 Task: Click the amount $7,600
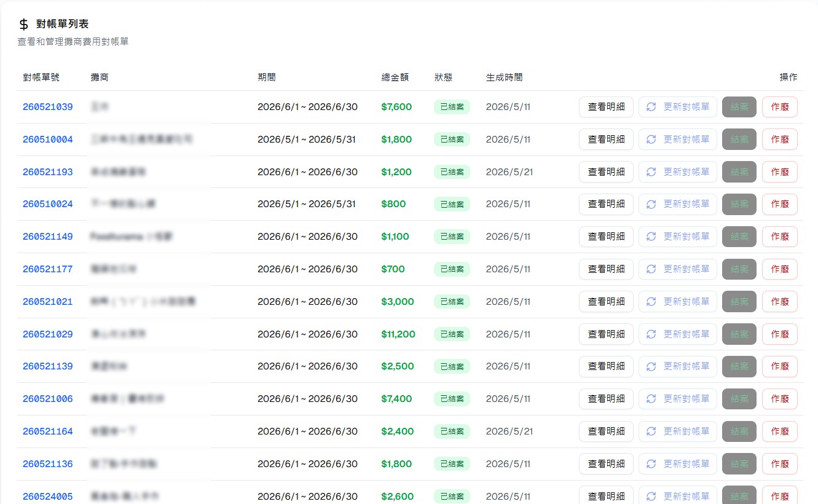(396, 107)
